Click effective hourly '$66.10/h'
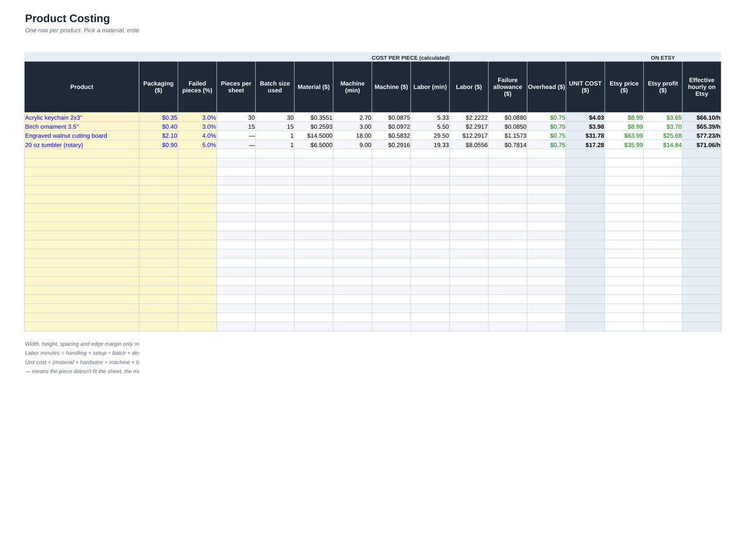This screenshot has height=560, width=747. pos(702,118)
